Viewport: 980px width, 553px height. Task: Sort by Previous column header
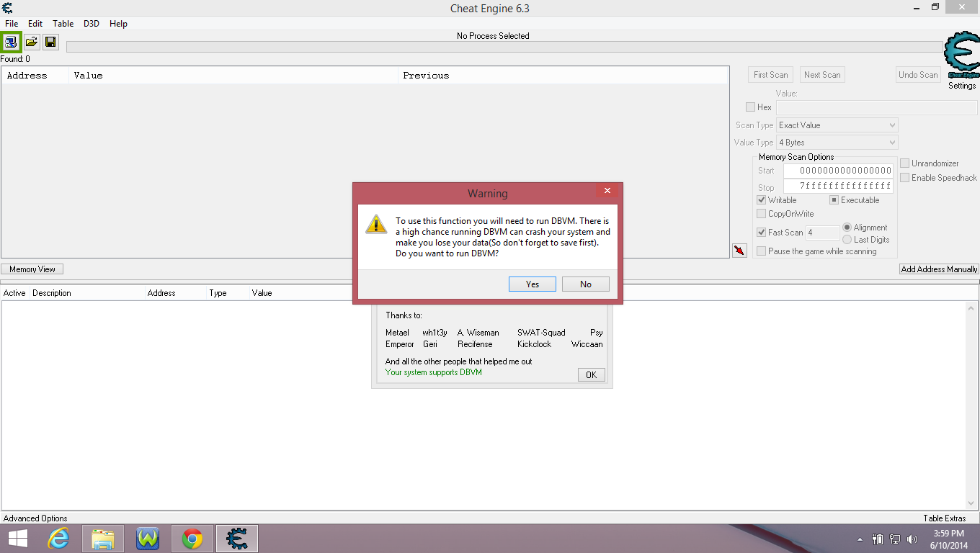(x=563, y=76)
